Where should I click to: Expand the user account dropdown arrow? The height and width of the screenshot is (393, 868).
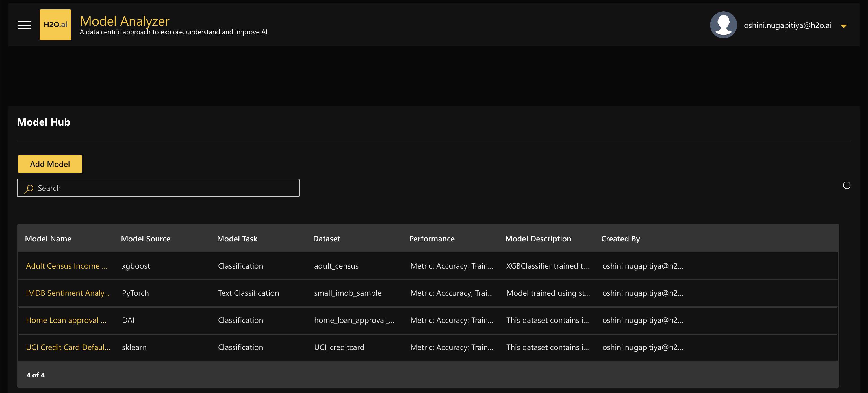pos(843,26)
